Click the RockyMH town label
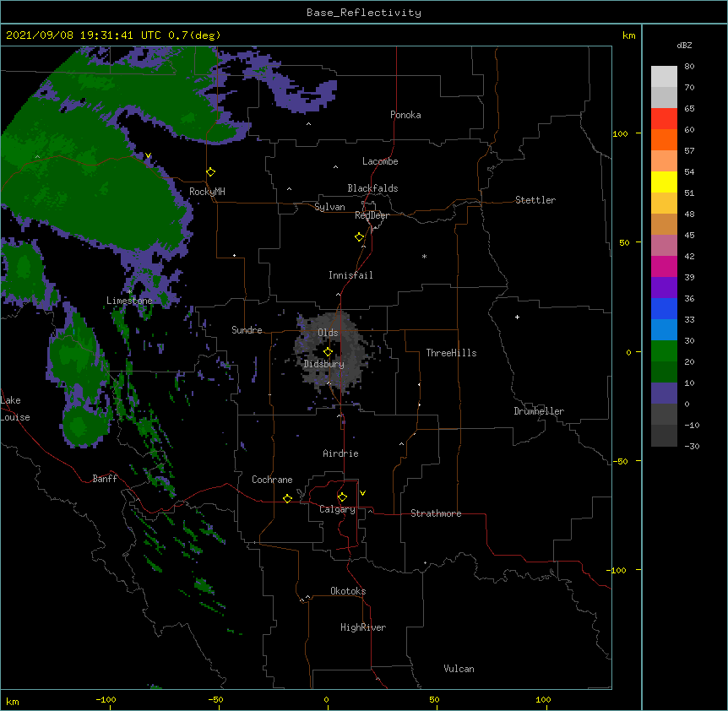Viewport: 728px width, 711px height. tap(207, 191)
